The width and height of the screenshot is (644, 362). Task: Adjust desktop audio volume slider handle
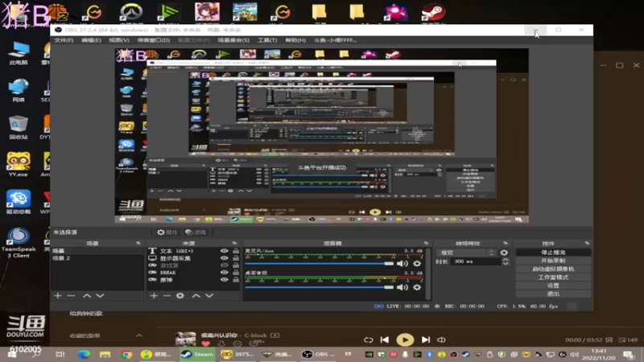click(389, 287)
